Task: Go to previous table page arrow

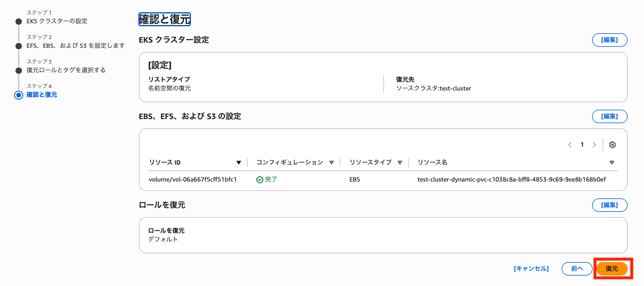Action: tap(570, 144)
